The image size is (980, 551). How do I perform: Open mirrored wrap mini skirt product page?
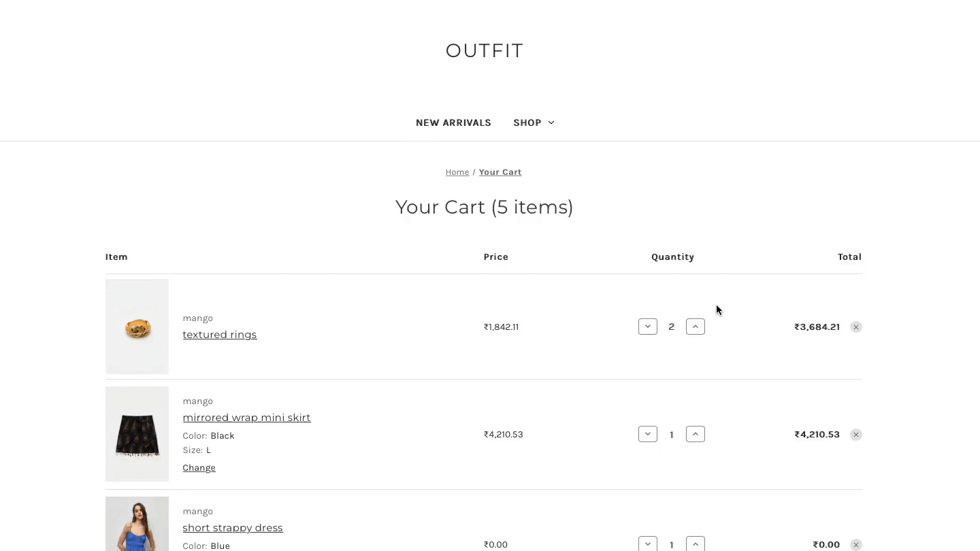pos(246,418)
